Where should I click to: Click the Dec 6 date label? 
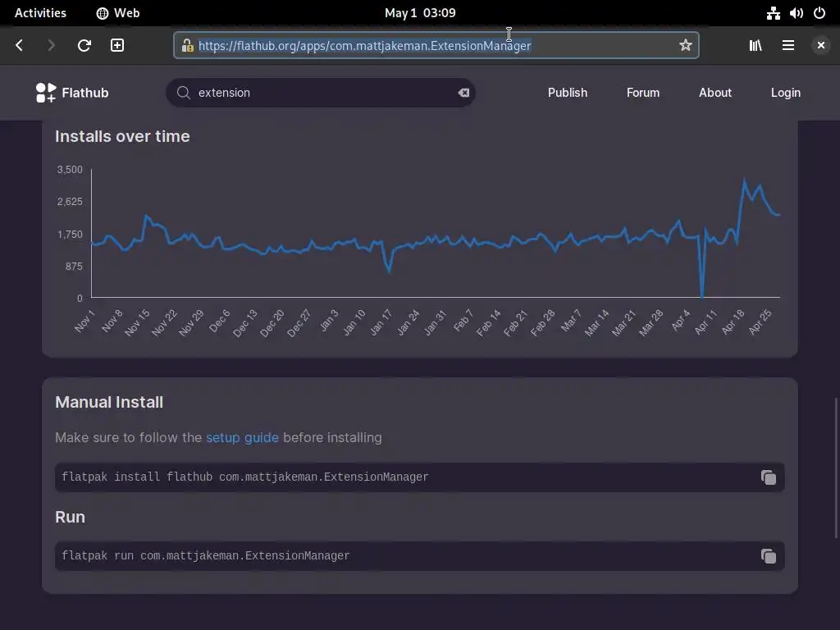click(219, 321)
